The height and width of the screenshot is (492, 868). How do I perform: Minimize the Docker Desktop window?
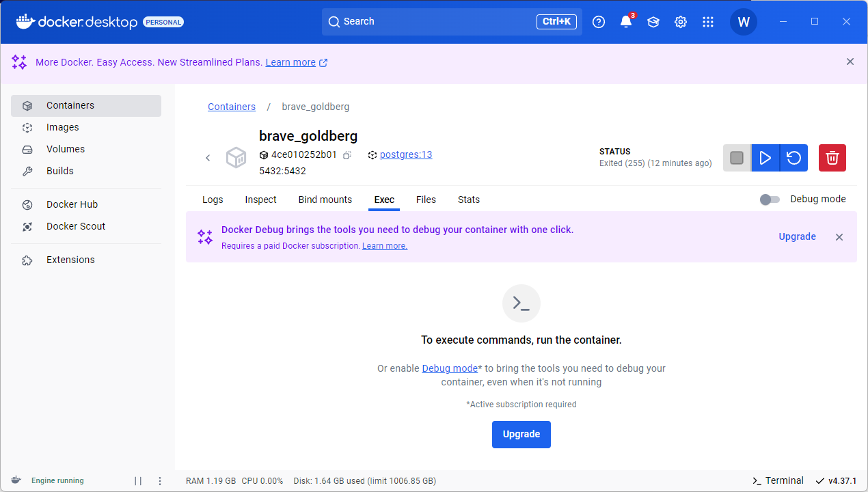click(x=783, y=22)
